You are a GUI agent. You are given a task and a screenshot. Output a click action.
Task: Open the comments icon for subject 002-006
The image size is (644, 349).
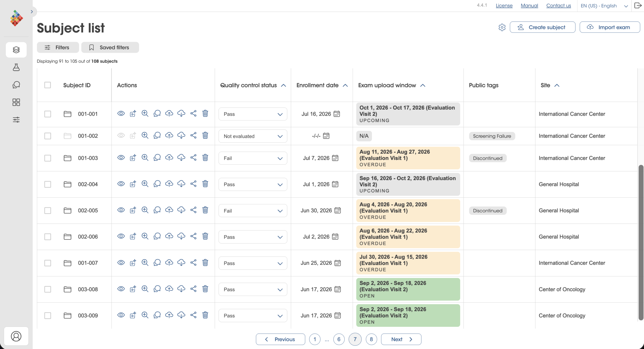point(157,236)
